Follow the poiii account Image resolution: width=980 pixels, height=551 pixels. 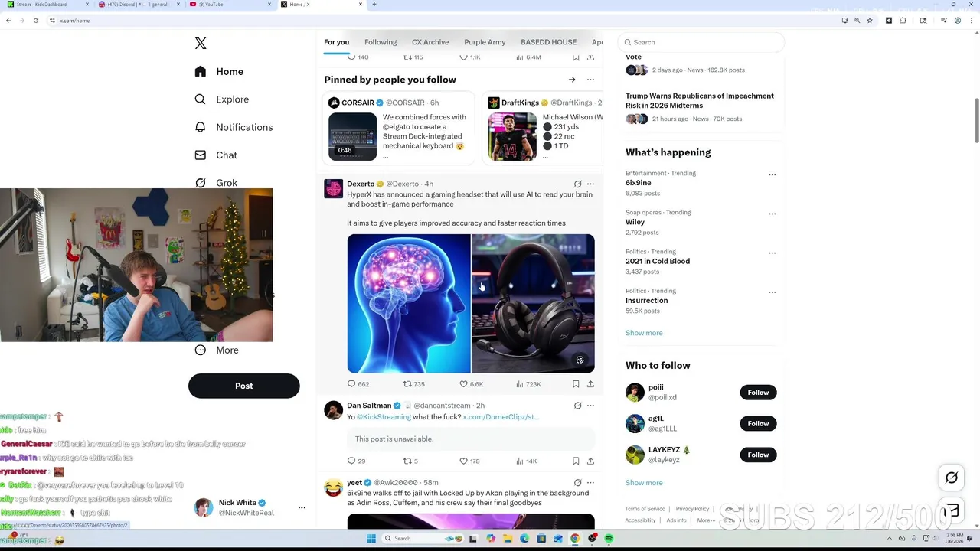[758, 393]
